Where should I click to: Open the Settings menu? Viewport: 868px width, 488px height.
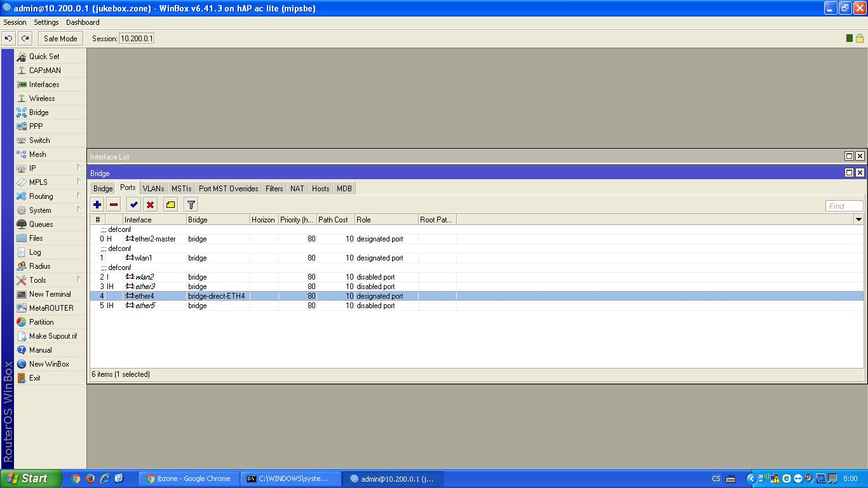[x=46, y=22]
